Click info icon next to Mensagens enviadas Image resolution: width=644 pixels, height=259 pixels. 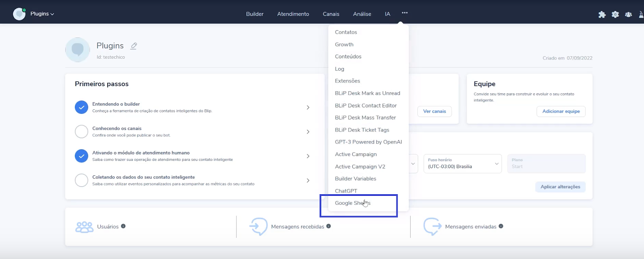[501, 226]
